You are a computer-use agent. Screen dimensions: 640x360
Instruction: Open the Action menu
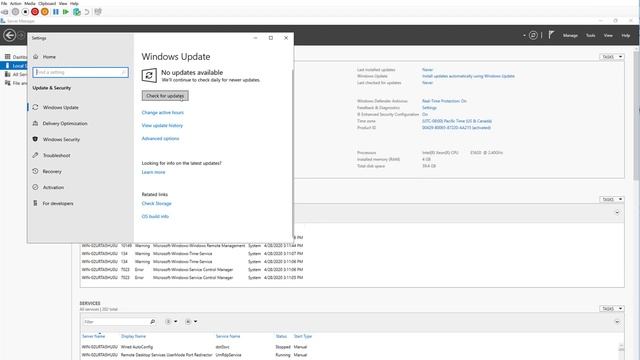tap(16, 3)
